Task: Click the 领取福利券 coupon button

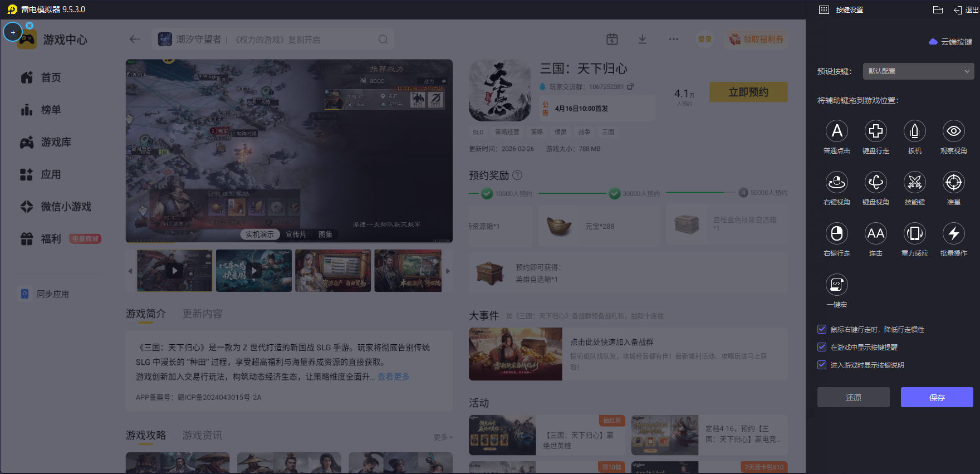Action: coord(756,39)
